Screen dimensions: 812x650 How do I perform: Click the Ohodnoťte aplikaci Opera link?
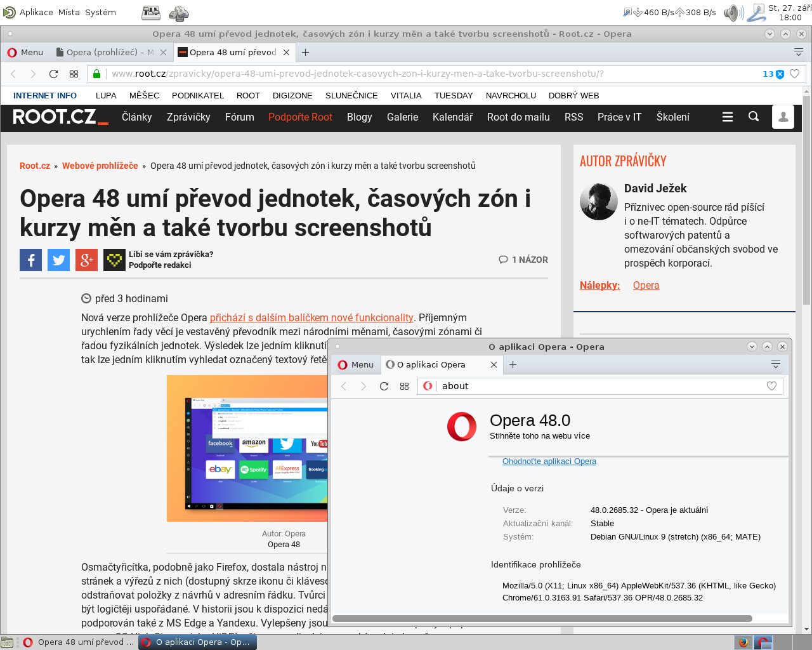pos(549,461)
